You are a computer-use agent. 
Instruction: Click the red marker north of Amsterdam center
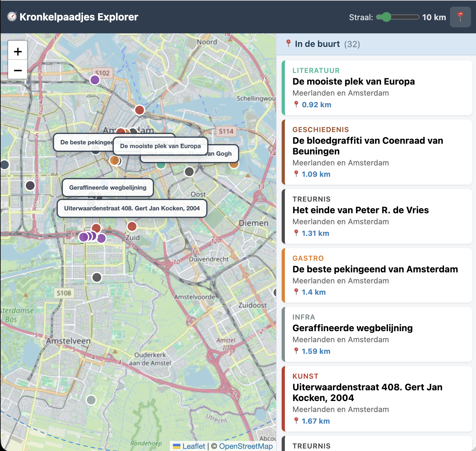tap(140, 110)
